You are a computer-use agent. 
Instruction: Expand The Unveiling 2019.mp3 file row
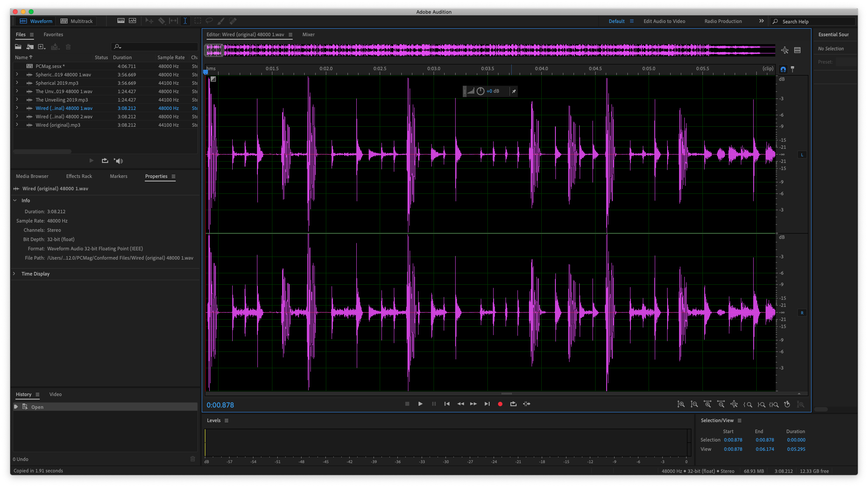[17, 100]
